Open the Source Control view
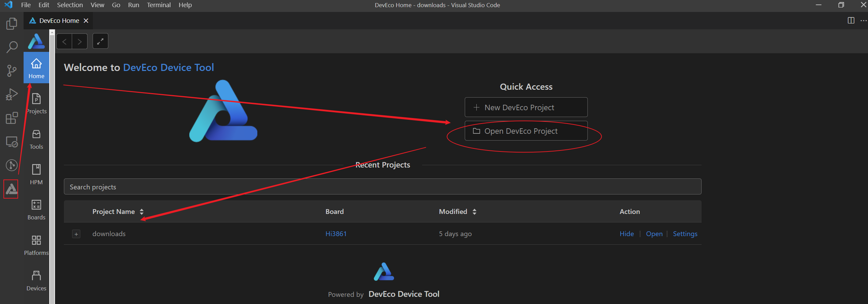 12,71
